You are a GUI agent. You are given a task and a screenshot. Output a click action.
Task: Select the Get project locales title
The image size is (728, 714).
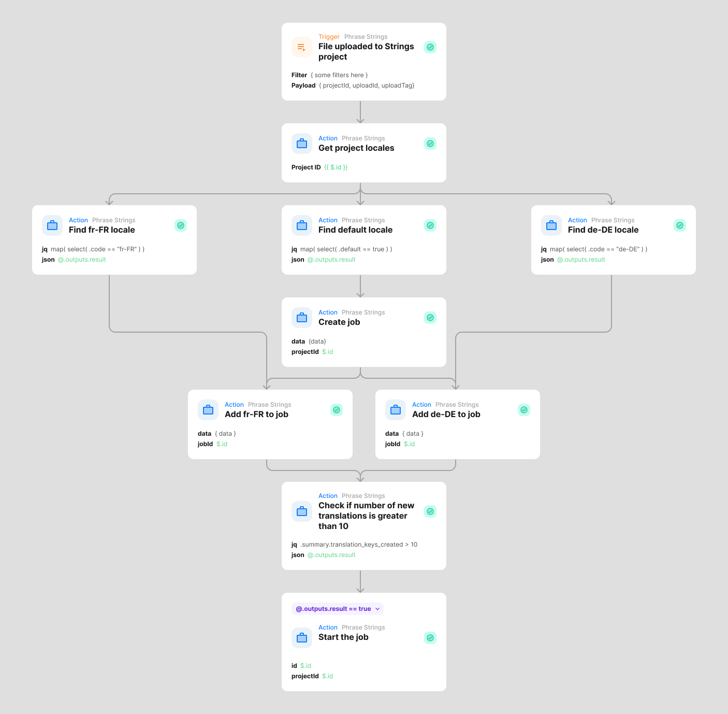[356, 148]
